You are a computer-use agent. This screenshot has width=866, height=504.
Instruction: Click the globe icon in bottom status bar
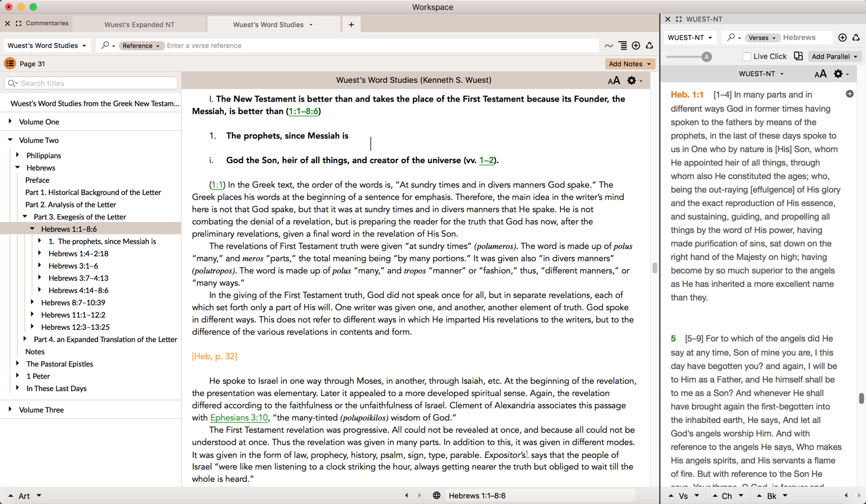(437, 495)
